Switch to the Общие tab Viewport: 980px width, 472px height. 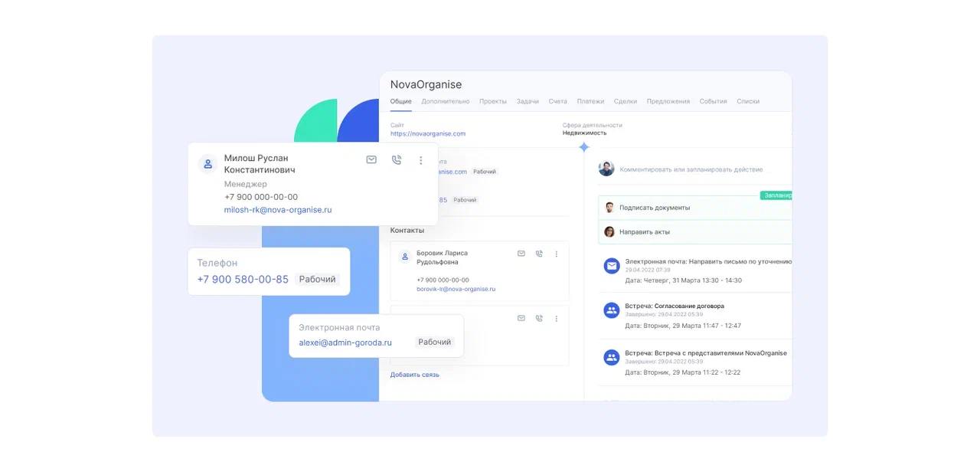point(401,101)
